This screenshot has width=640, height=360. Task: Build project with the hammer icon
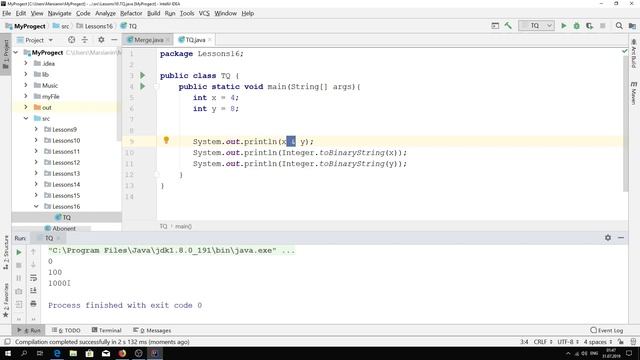pyautogui.click(x=508, y=26)
